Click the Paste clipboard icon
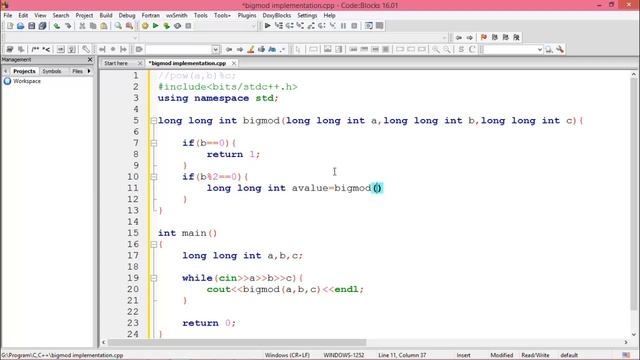The width and height of the screenshot is (640, 360). click(104, 26)
